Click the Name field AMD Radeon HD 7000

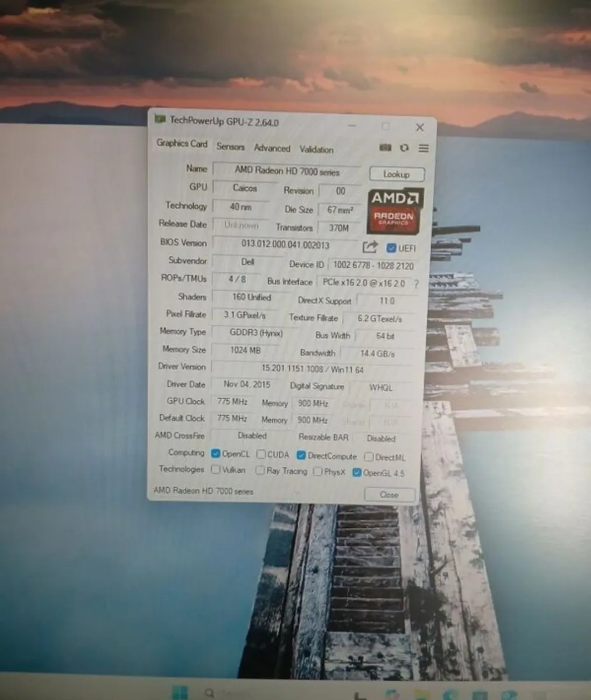[287, 171]
